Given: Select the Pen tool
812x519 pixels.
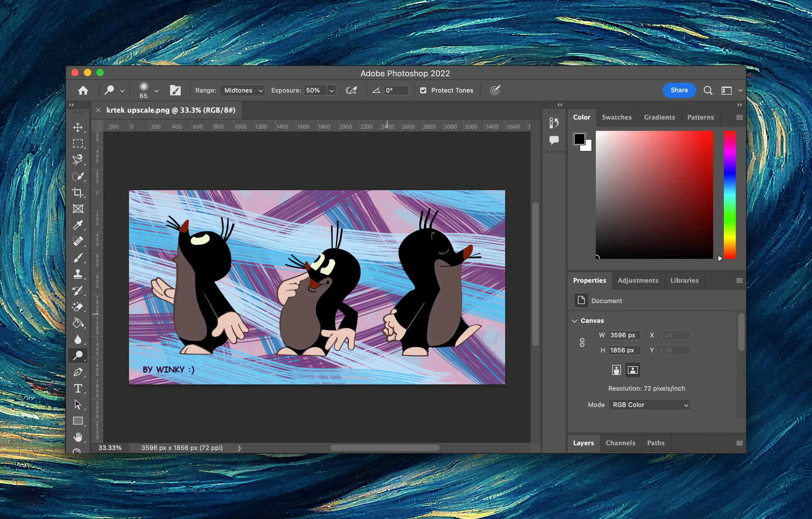Looking at the screenshot, I should (x=78, y=372).
